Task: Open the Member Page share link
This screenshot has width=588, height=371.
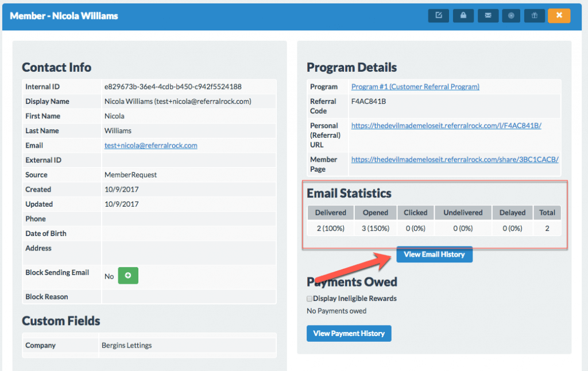Action: coord(455,160)
